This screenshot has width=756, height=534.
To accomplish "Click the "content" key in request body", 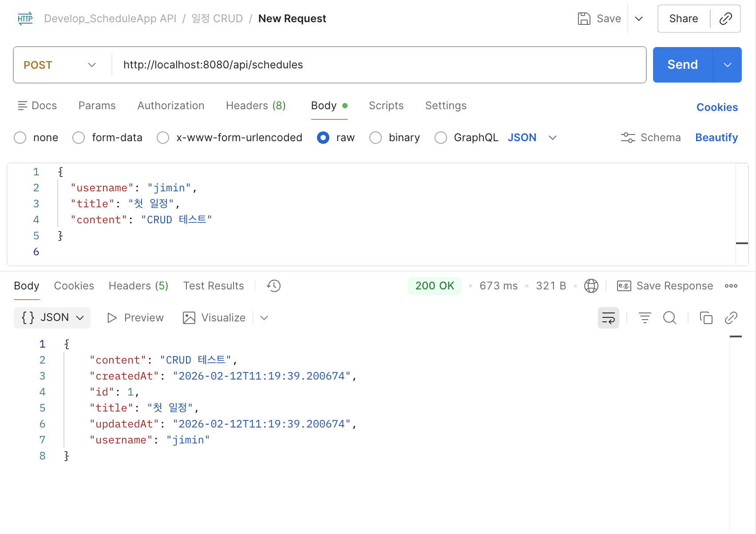I will tap(99, 220).
